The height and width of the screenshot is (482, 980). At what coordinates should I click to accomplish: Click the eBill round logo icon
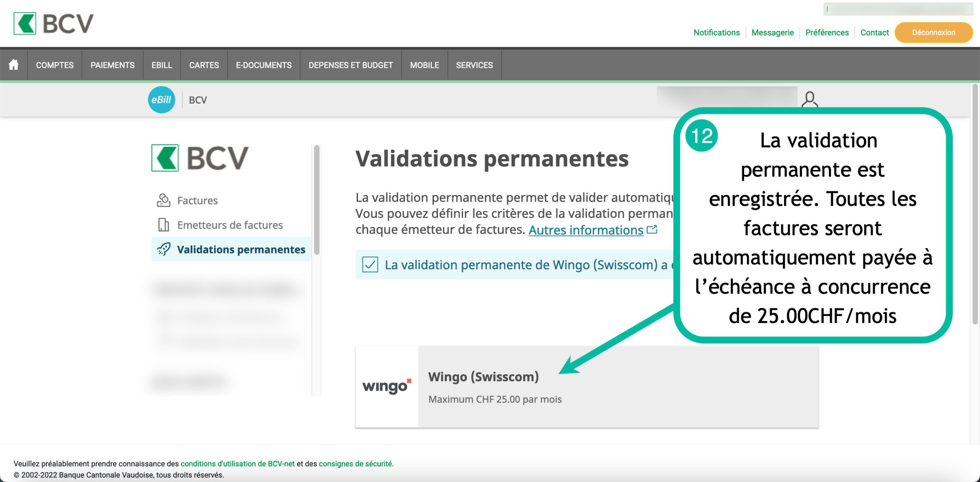161,100
